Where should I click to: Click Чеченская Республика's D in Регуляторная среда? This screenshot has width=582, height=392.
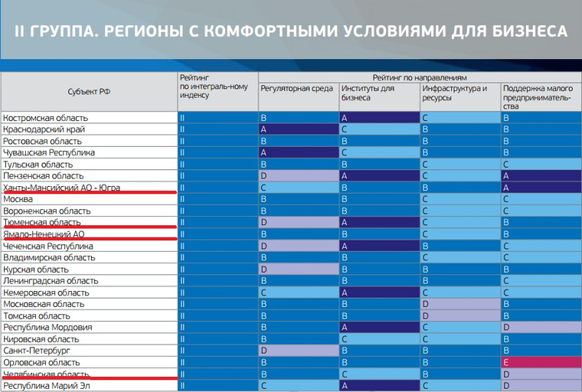pos(299,246)
